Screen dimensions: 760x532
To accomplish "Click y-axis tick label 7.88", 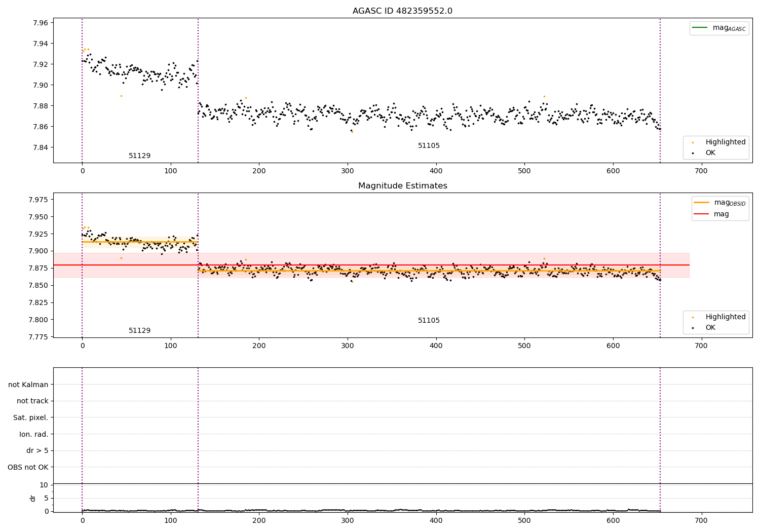I will 40,106.
